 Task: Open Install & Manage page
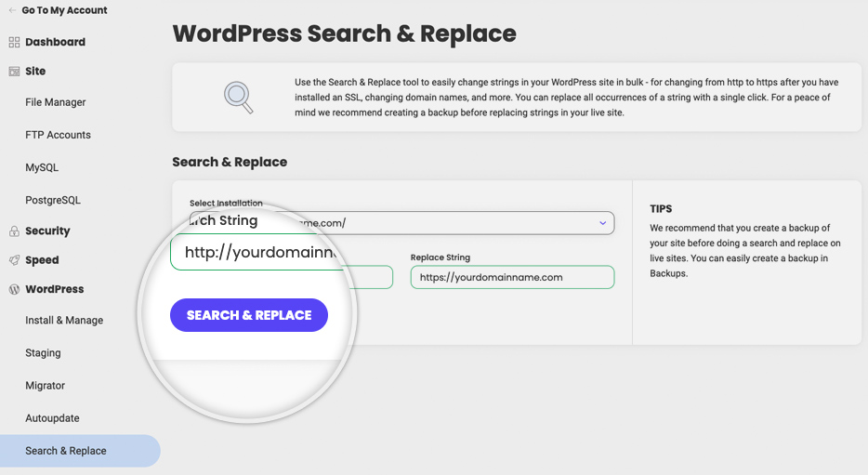(x=64, y=321)
